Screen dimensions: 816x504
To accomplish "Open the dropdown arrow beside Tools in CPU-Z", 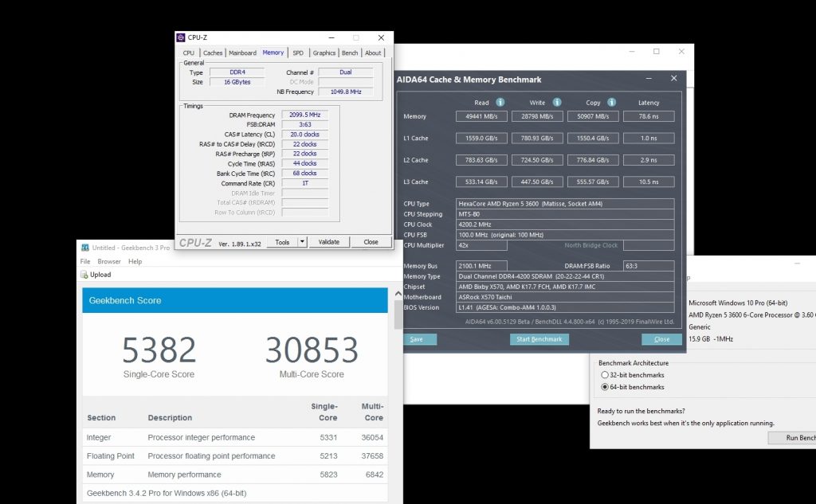I will click(302, 242).
